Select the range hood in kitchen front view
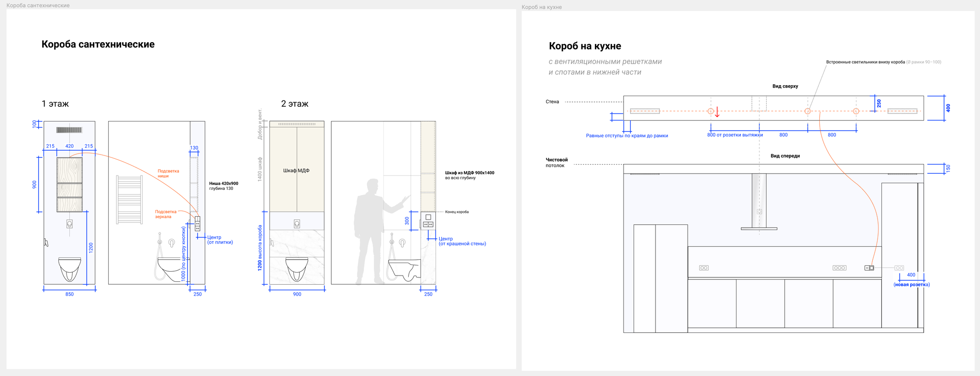 [759, 202]
